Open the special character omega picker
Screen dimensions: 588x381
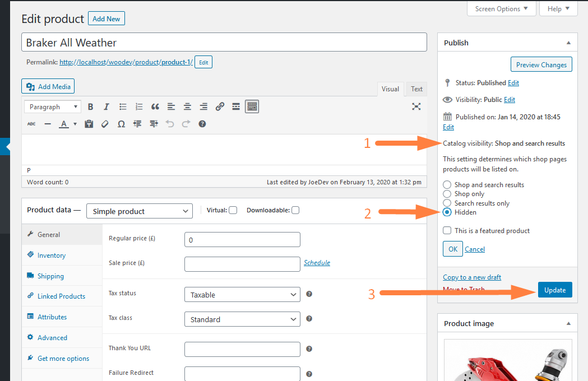121,124
